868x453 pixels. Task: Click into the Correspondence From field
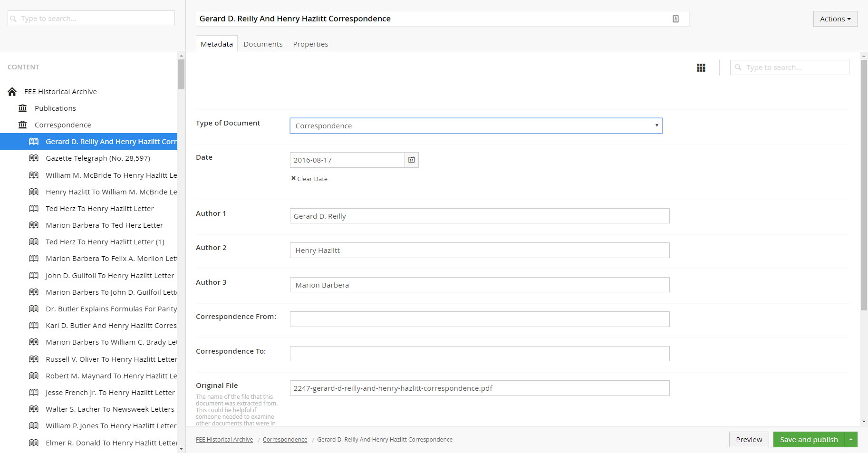pos(479,319)
